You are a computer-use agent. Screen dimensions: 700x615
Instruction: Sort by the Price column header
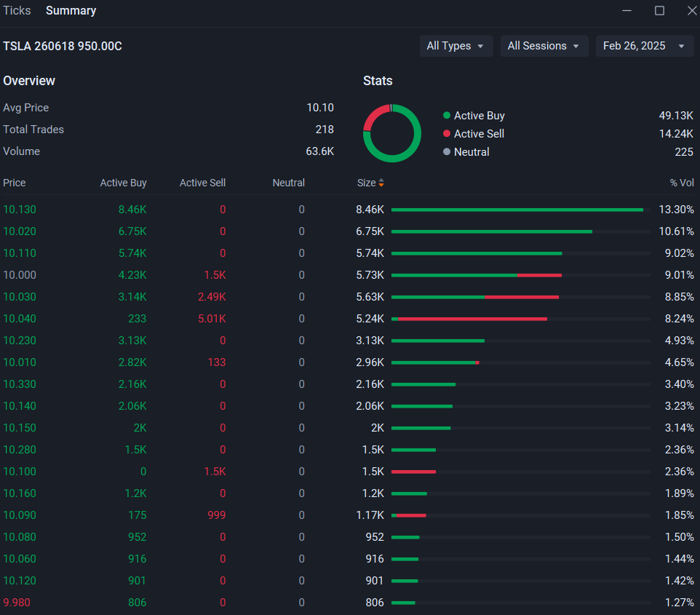15,183
